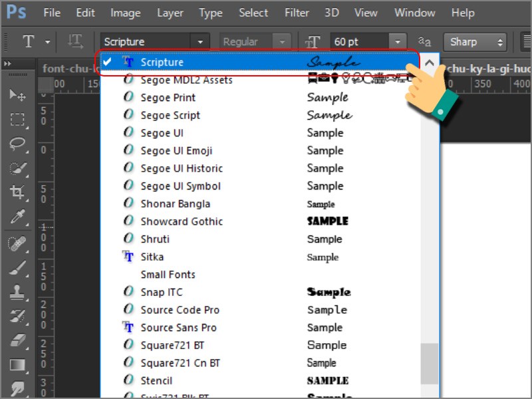
Task: Select the History Brush tool
Action: (x=17, y=317)
